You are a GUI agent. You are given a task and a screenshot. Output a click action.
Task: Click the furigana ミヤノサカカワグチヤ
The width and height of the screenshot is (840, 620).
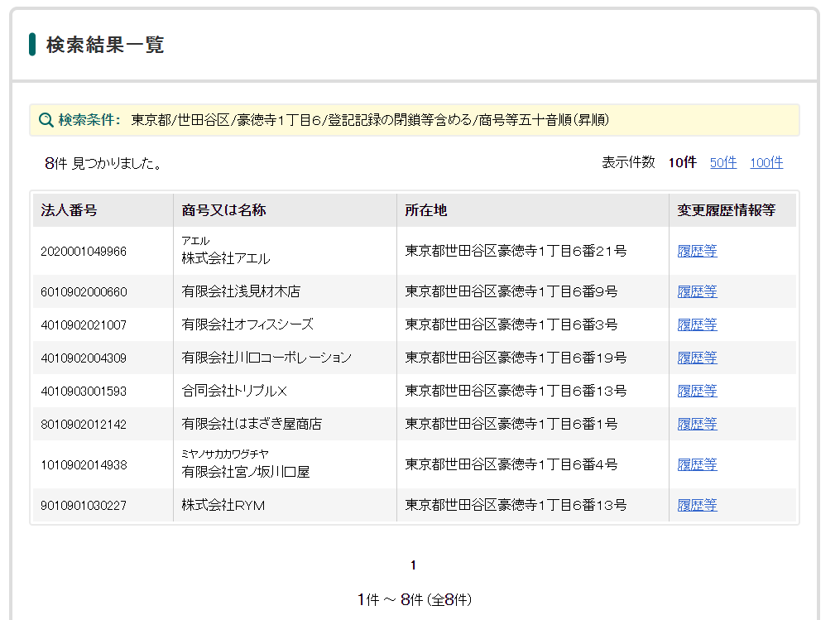pyautogui.click(x=225, y=454)
